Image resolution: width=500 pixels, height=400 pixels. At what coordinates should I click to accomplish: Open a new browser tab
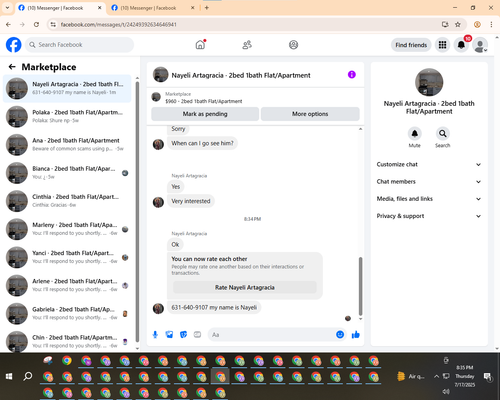(x=207, y=8)
